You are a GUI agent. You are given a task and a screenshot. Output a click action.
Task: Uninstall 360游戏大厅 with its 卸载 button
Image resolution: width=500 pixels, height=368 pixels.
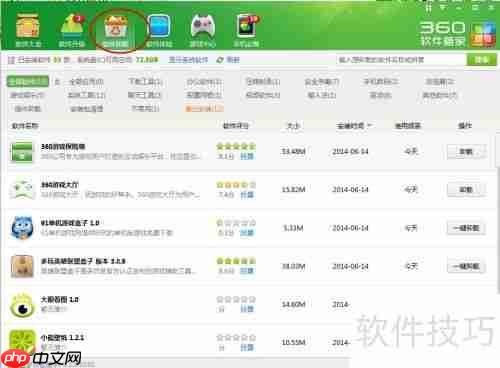(466, 190)
